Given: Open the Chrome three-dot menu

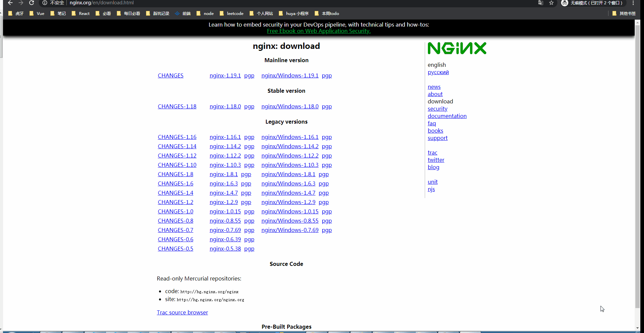Looking at the screenshot, I should [633, 3].
